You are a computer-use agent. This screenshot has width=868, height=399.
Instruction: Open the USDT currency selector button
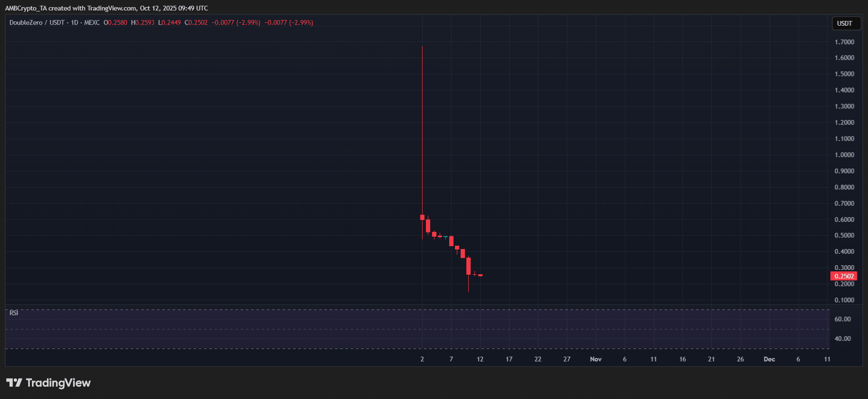pyautogui.click(x=845, y=23)
